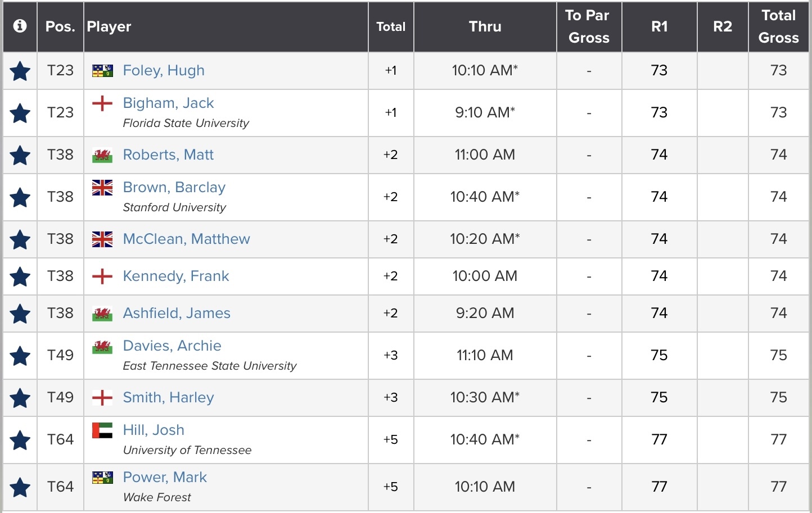
Task: Click star icon beside Frank Kennedy
Action: (x=20, y=276)
